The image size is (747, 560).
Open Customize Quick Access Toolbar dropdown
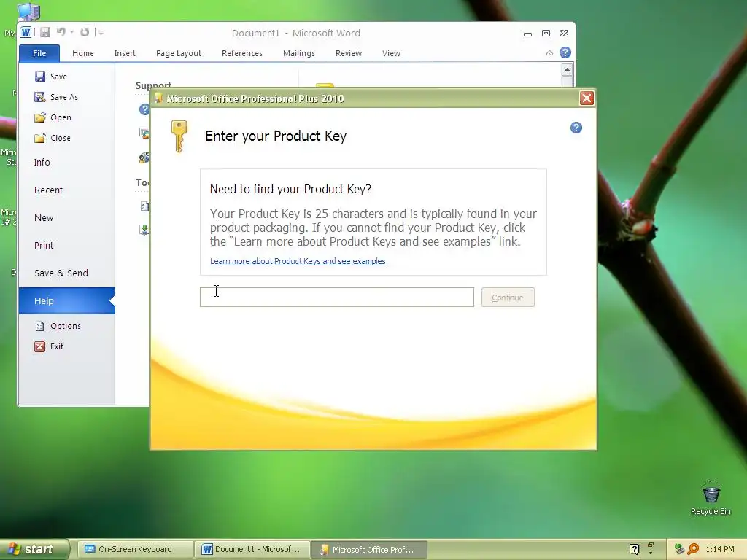101,32
